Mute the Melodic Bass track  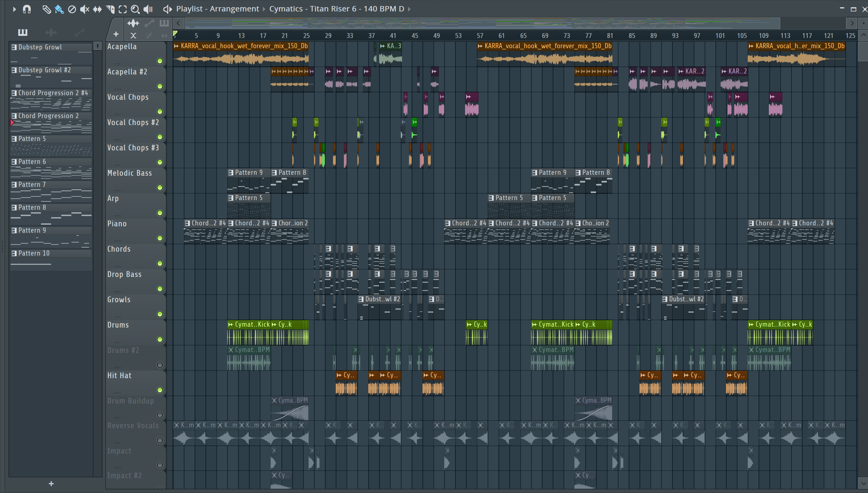click(x=160, y=187)
